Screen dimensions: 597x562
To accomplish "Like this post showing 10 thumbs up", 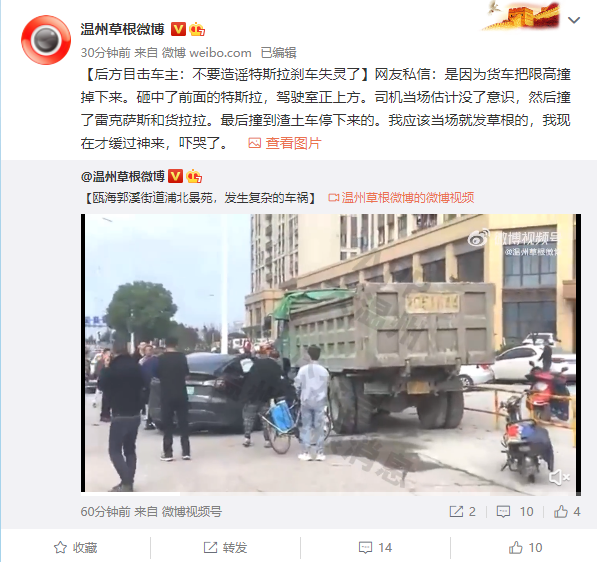I will click(525, 548).
